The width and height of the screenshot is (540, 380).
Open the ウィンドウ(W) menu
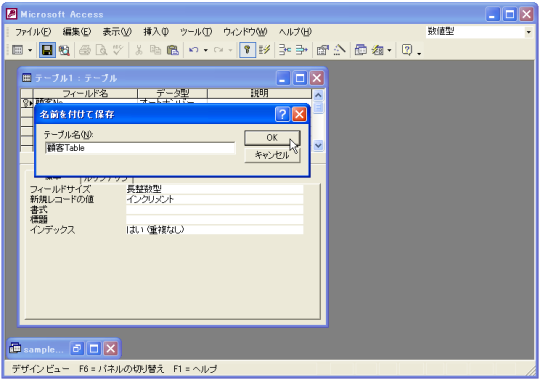click(245, 32)
